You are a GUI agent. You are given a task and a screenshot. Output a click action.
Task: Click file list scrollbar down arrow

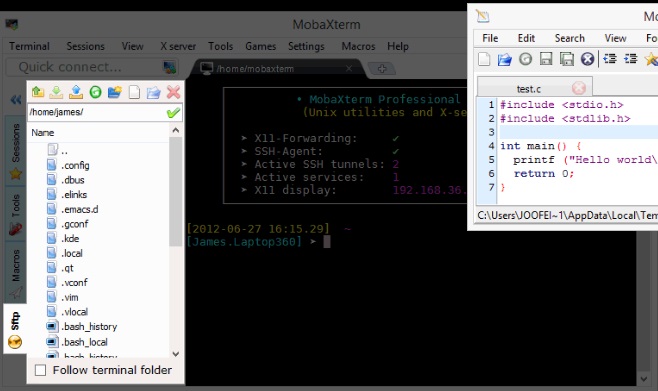click(x=176, y=354)
